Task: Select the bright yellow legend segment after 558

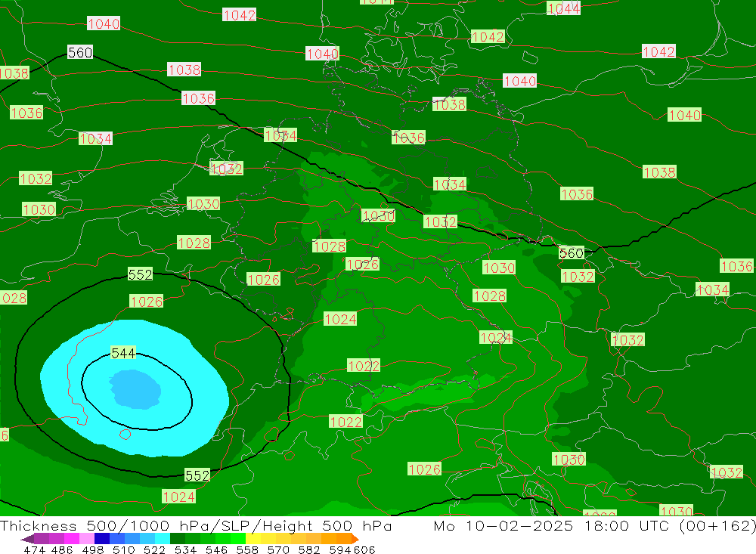Action: click(253, 539)
